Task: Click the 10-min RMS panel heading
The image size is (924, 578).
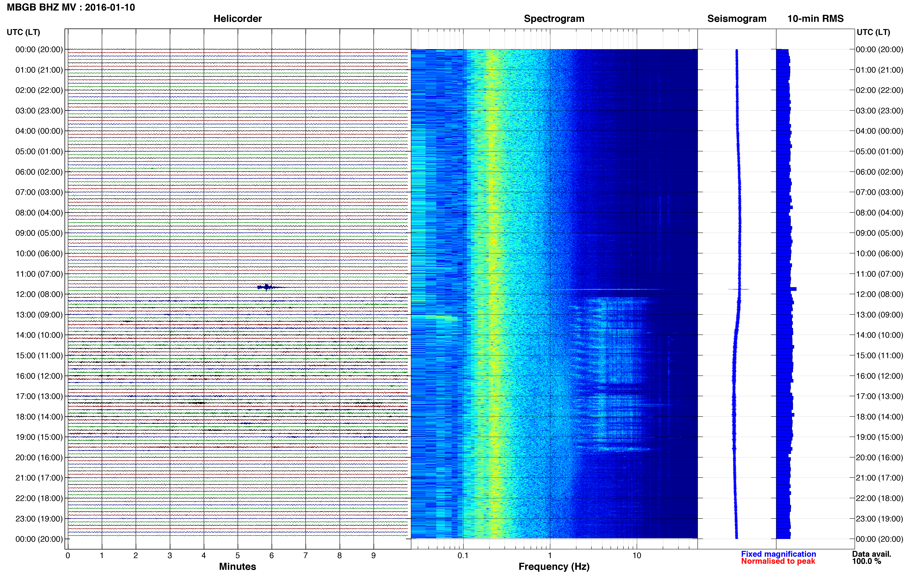Action: click(815, 18)
